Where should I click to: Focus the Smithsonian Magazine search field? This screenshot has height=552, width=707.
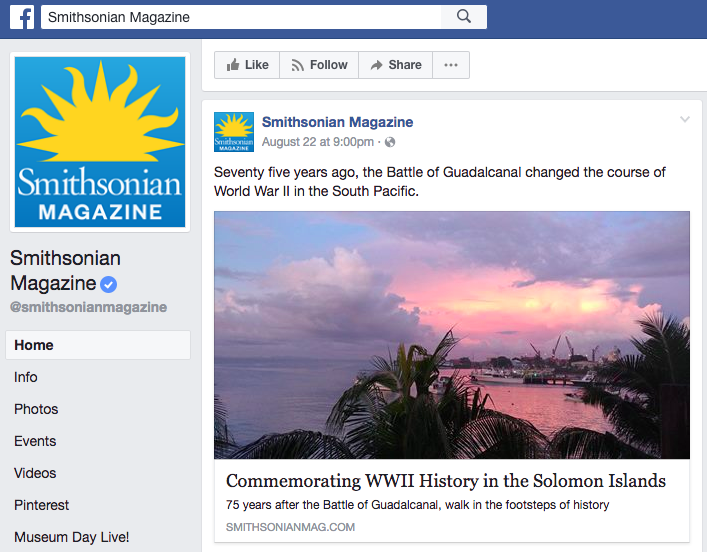pyautogui.click(x=241, y=17)
